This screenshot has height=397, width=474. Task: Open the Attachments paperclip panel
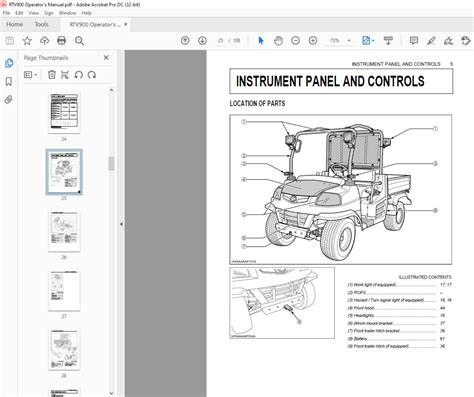pyautogui.click(x=9, y=99)
